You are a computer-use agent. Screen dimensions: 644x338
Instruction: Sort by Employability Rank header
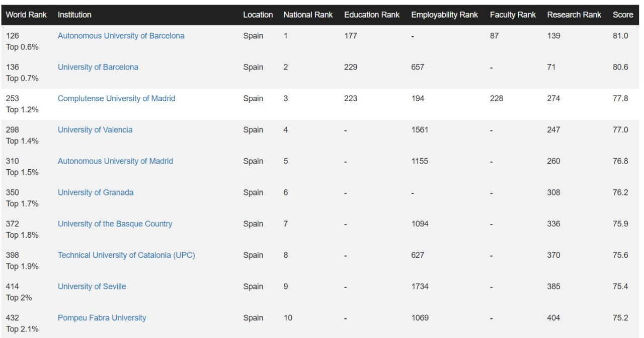(444, 15)
